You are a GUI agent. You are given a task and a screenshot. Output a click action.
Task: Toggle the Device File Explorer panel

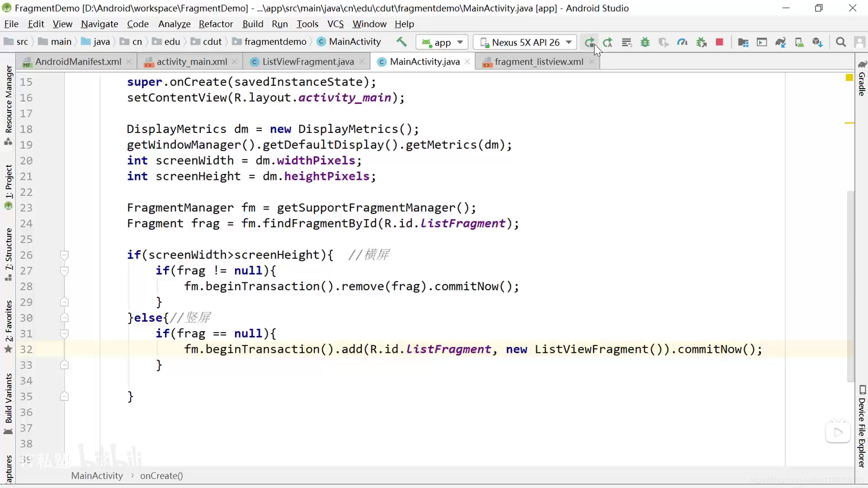point(862,427)
